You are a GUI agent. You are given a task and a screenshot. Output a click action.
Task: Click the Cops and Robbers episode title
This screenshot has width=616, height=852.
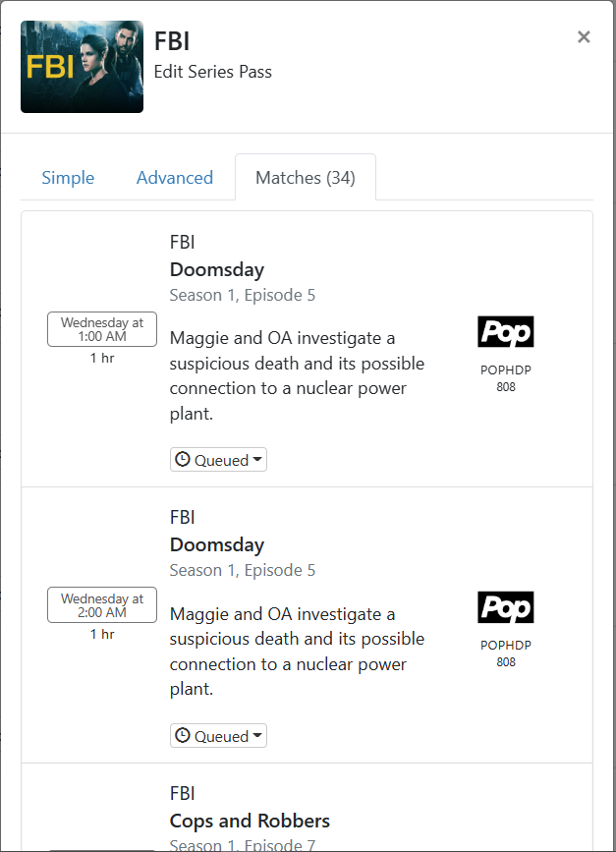[250, 821]
